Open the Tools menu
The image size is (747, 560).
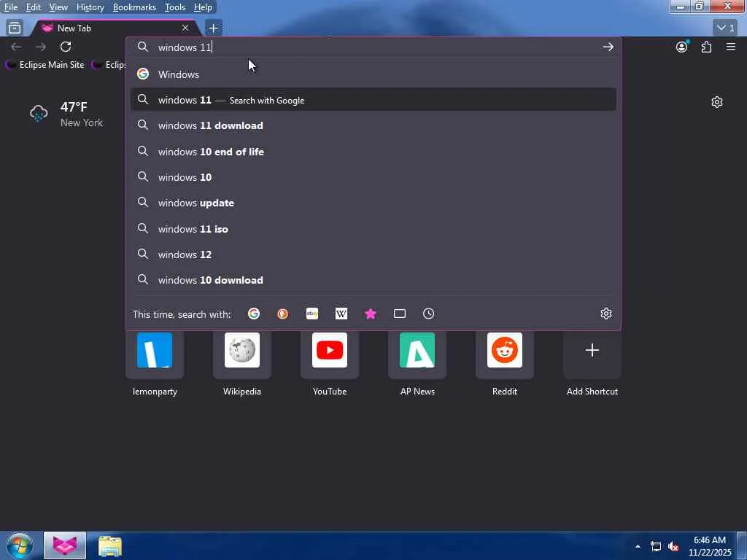coord(174,7)
